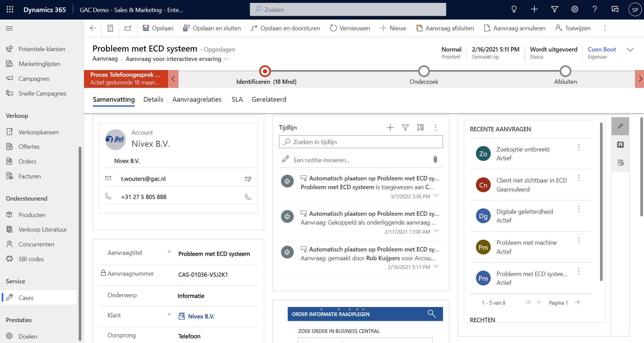Select the Onderzoek process stage circle

pos(424,71)
